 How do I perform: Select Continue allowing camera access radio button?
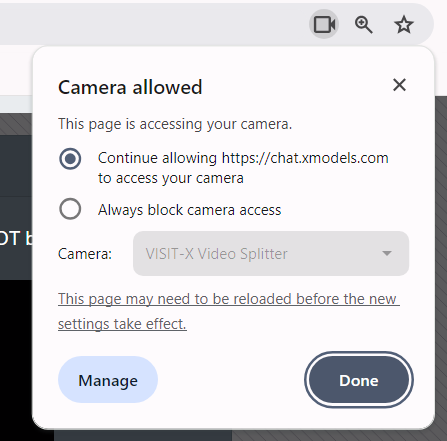point(70,159)
